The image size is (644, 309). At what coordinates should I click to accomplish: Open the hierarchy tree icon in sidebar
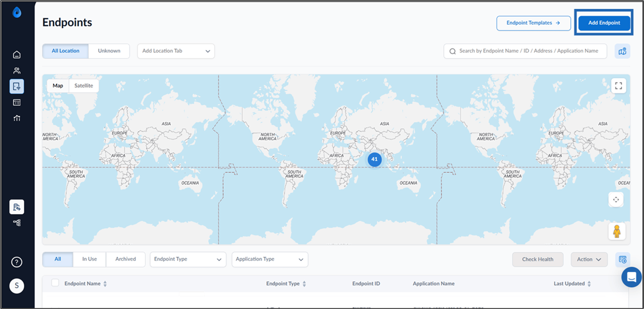tap(17, 223)
